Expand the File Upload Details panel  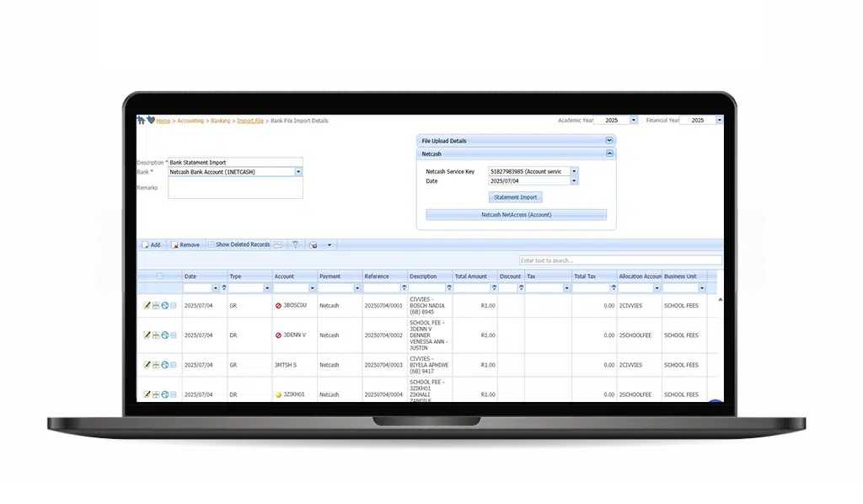tap(609, 140)
